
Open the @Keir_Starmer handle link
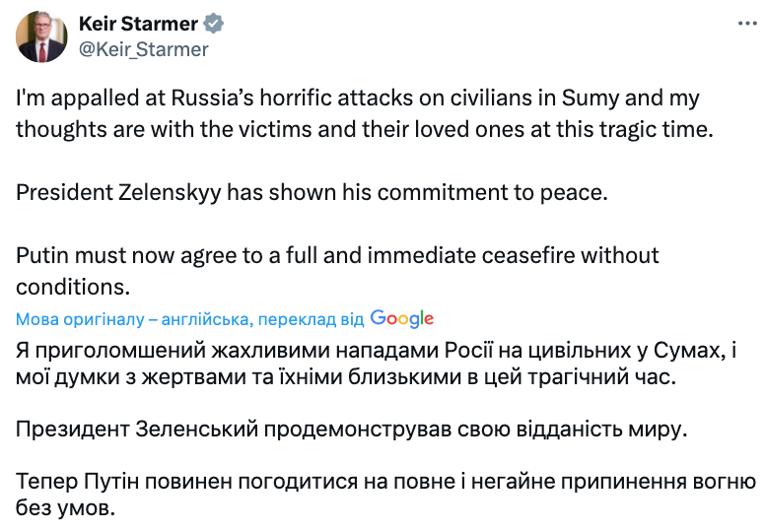click(143, 48)
